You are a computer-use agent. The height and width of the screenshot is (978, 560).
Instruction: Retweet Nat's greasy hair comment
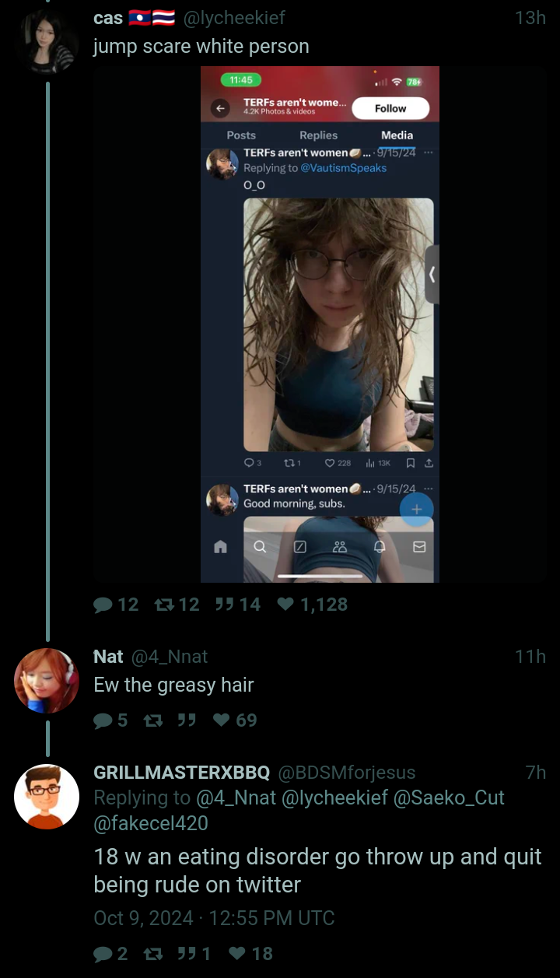(x=153, y=720)
